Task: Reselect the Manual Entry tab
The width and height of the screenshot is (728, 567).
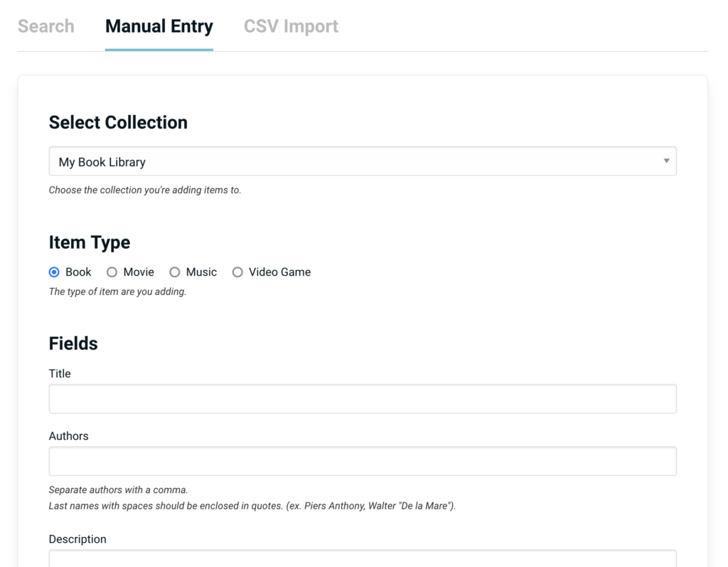Action: click(x=159, y=26)
